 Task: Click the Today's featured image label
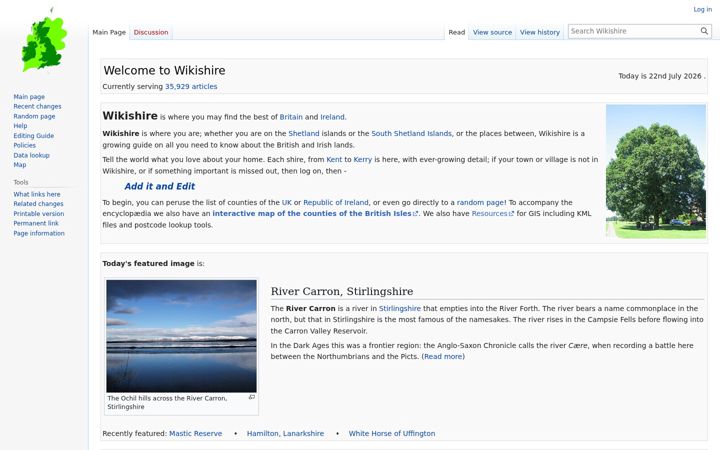tap(148, 264)
